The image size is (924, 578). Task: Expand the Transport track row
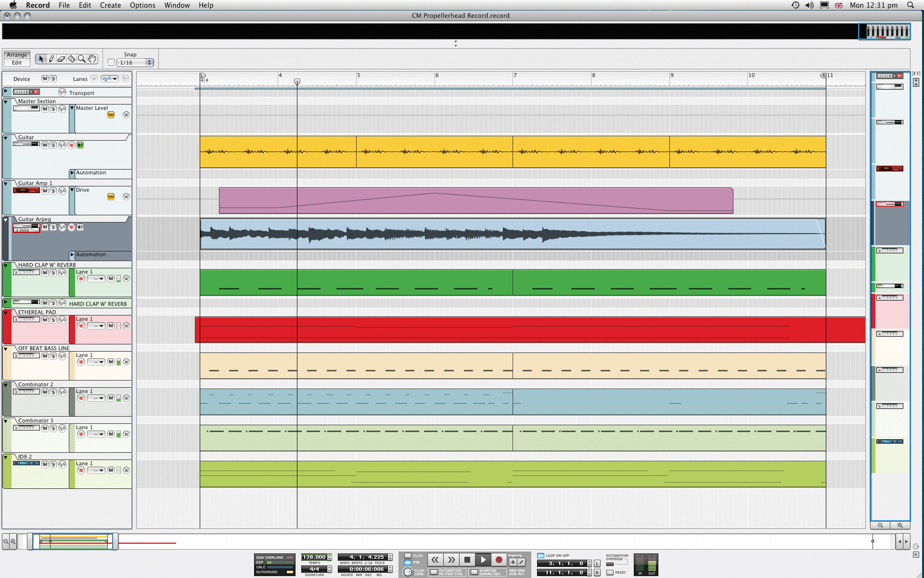pyautogui.click(x=5, y=92)
